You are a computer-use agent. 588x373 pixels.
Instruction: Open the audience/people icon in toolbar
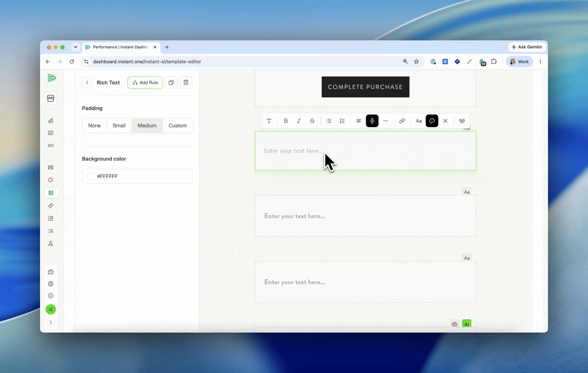click(x=462, y=121)
